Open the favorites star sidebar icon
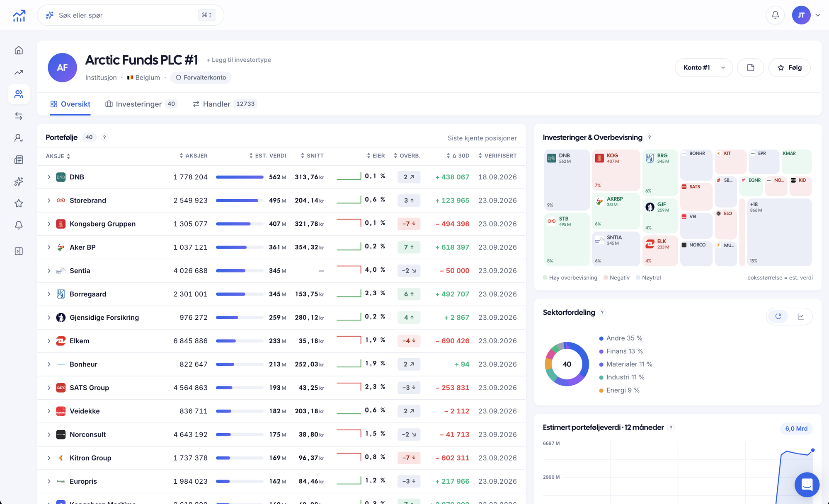This screenshot has height=504, width=829. [x=19, y=203]
